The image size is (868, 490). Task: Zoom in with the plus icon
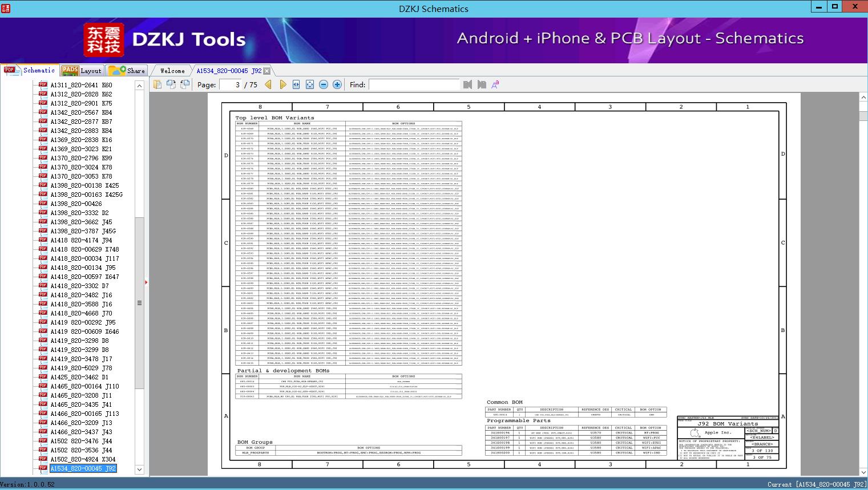337,84
